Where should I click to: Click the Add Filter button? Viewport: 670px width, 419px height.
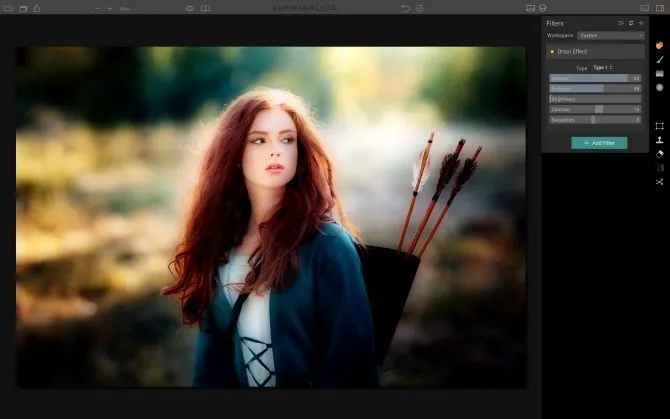point(599,143)
